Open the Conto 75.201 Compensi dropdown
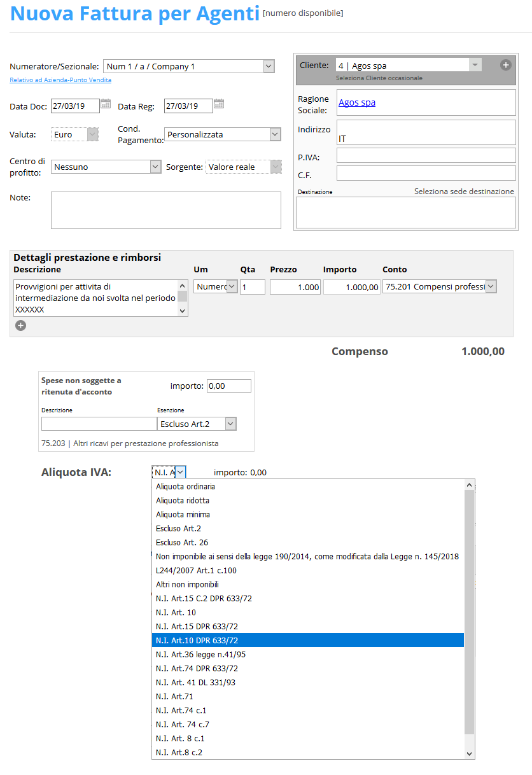This screenshot has width=532, height=775. tap(491, 287)
